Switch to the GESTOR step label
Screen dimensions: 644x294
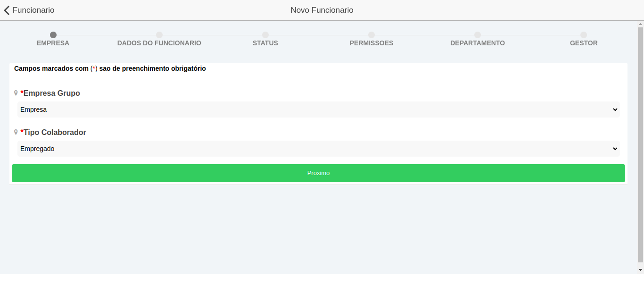coord(584,43)
